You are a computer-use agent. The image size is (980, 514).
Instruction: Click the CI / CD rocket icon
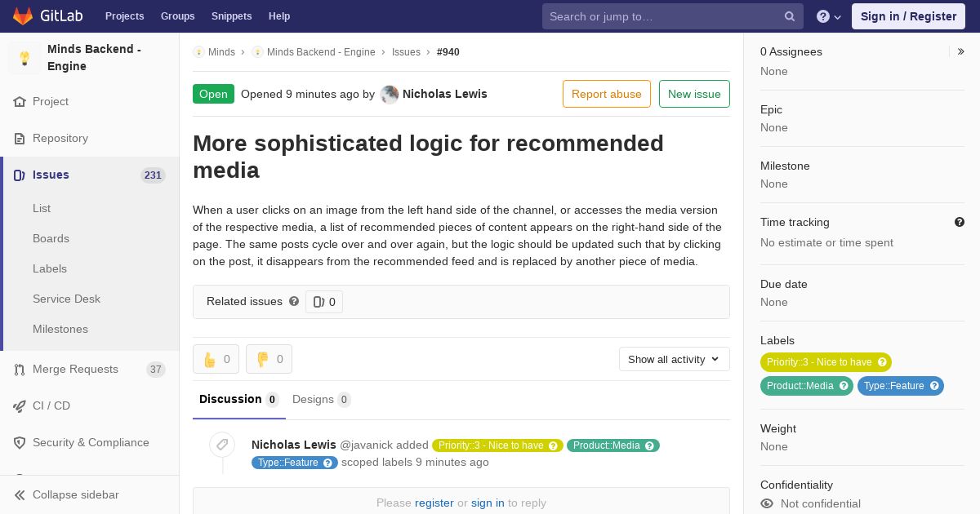tap(20, 406)
